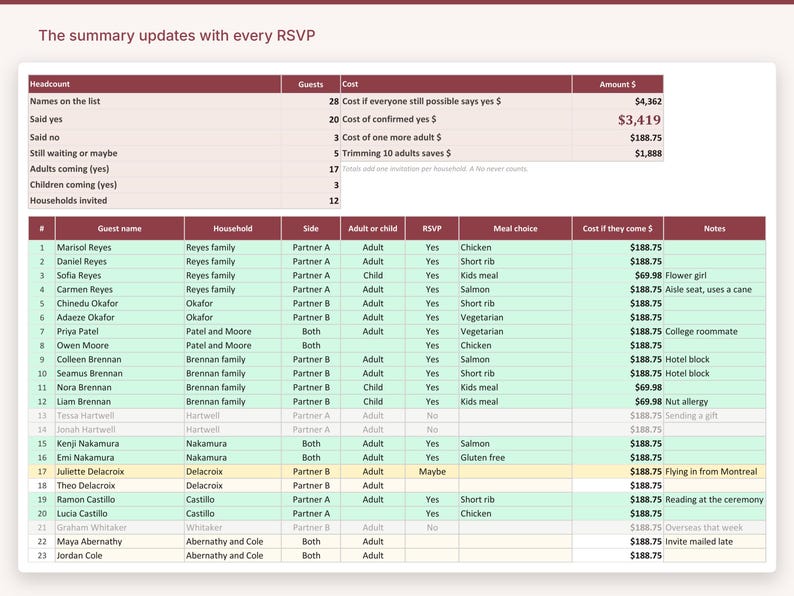Screen dimensions: 794x596
Task: Select the 'Overseas that week' note
Action: click(x=704, y=528)
